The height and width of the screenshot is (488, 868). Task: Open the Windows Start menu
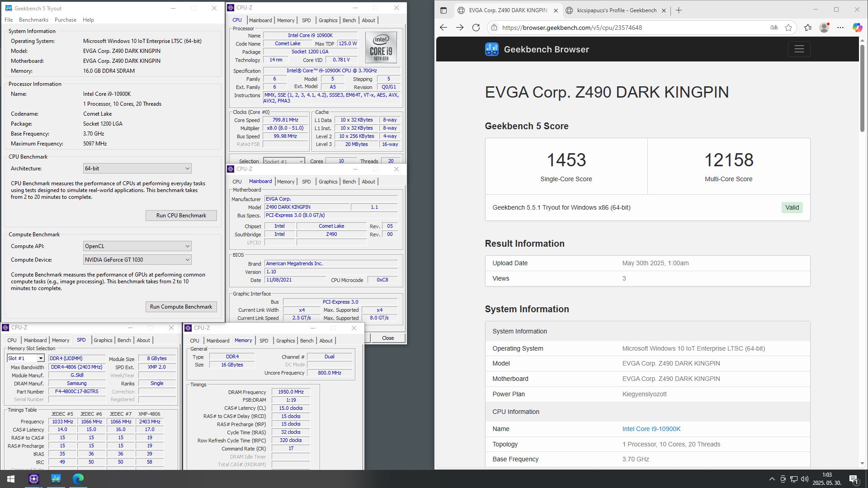click(11, 479)
